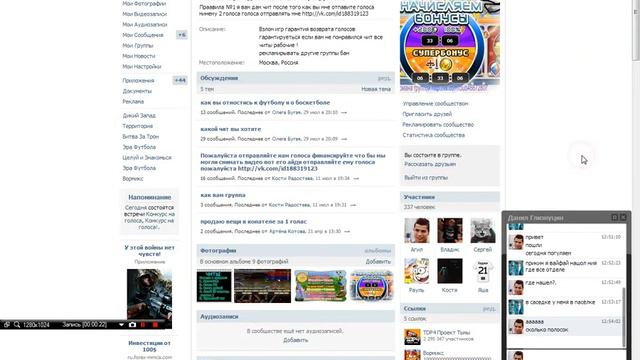Click 'ред.' next to Обсуждения header

click(x=384, y=78)
